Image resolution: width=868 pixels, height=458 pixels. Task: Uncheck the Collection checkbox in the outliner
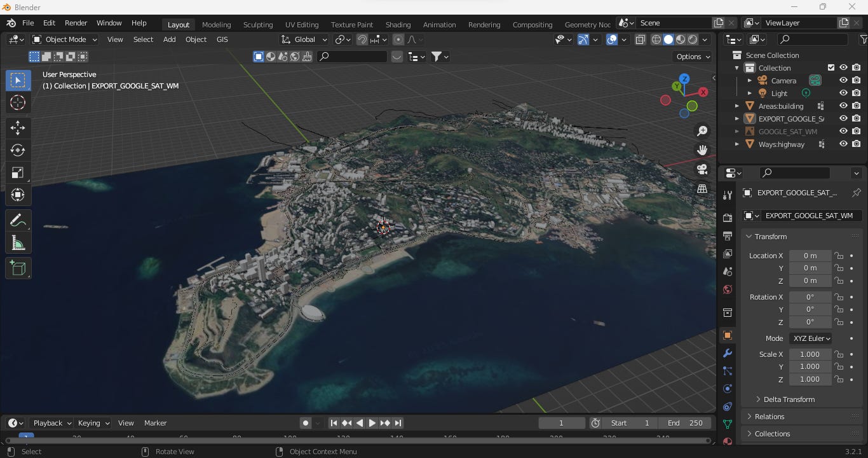point(831,67)
